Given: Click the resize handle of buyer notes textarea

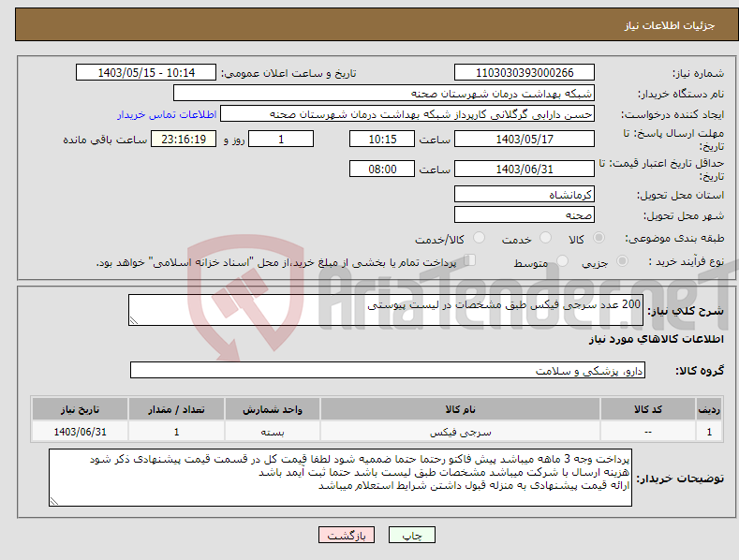Looking at the screenshot, I should coord(54,501).
